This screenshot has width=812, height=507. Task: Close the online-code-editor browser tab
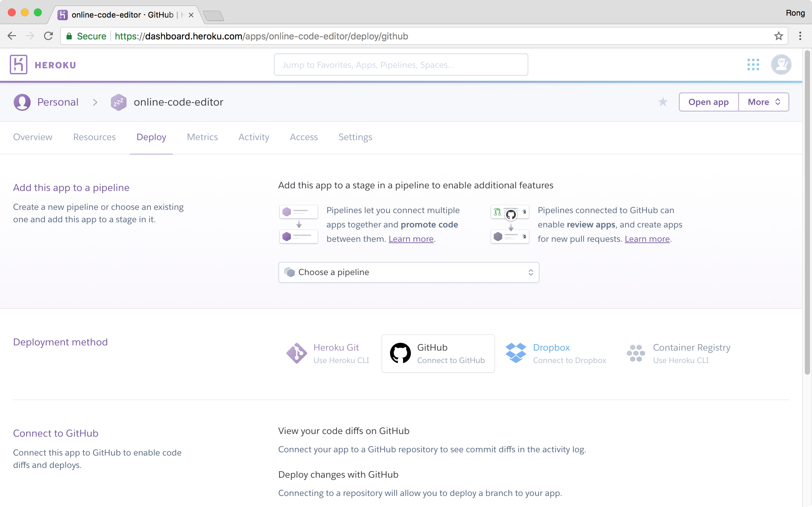click(191, 15)
